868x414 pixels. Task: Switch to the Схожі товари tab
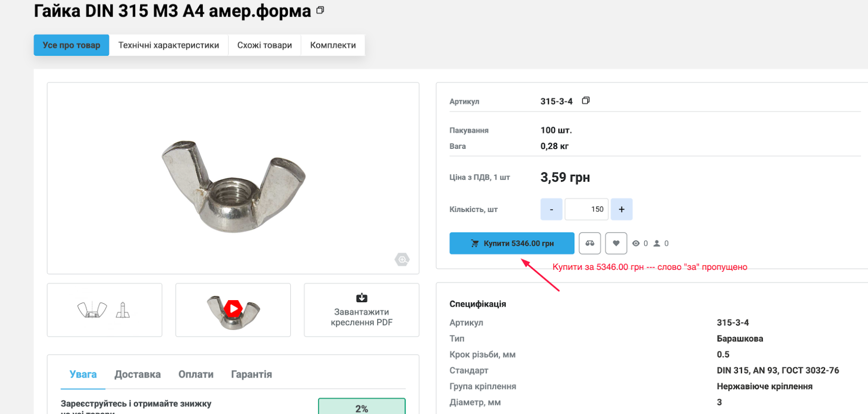265,45
